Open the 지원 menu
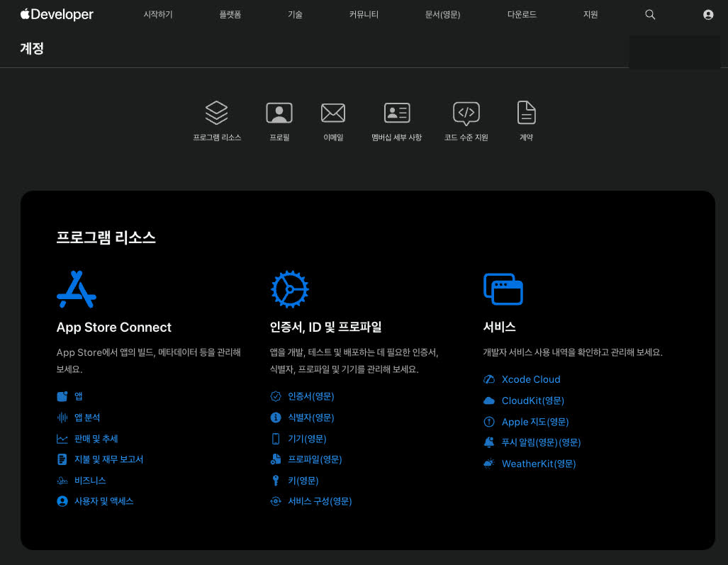 pyautogui.click(x=590, y=15)
